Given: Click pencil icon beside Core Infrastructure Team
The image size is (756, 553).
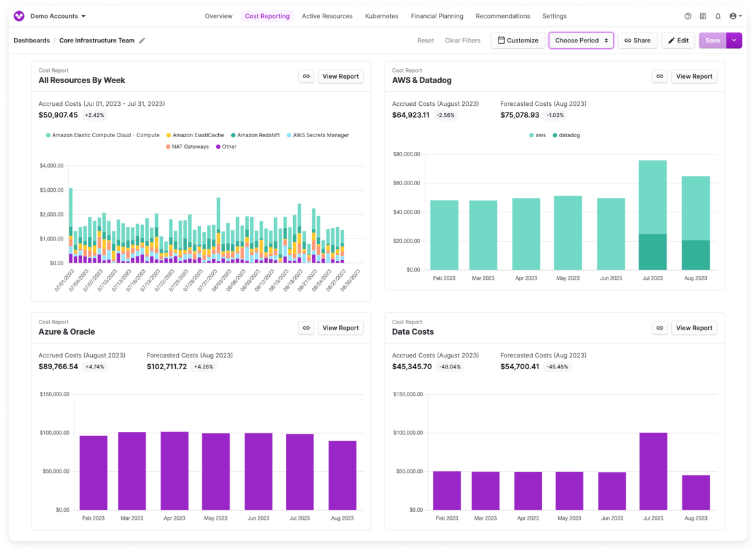Looking at the screenshot, I should [142, 41].
